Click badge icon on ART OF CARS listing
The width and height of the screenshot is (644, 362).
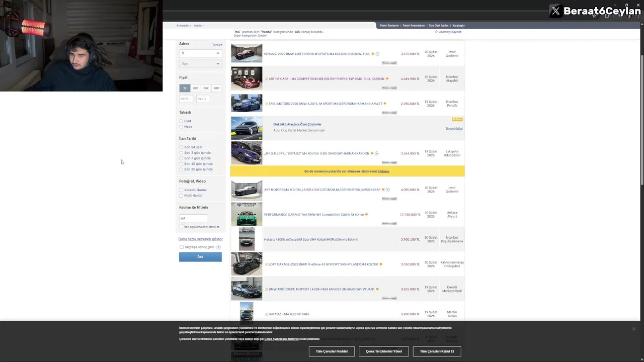387,78
